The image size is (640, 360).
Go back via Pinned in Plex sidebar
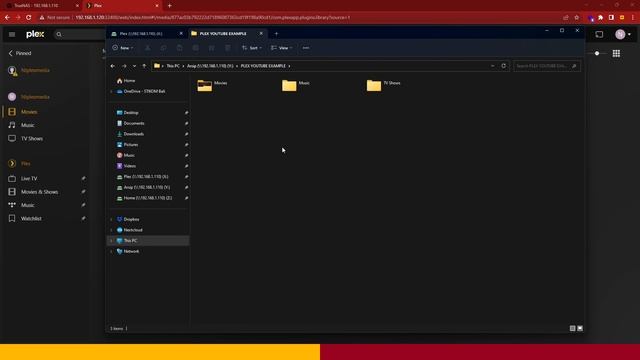click(x=20, y=53)
